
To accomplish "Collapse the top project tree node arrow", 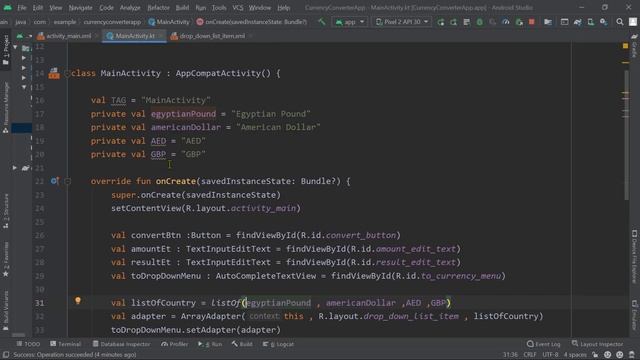I will point(15,47).
